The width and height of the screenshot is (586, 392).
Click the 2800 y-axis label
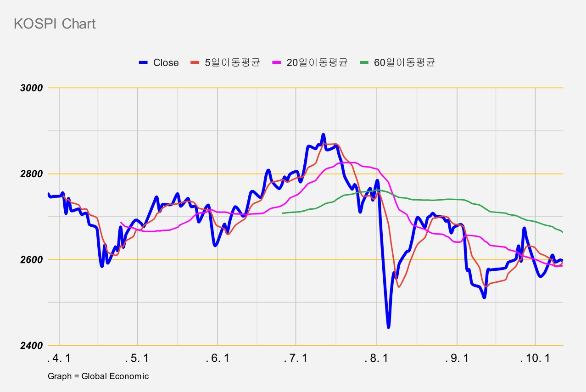click(32, 174)
